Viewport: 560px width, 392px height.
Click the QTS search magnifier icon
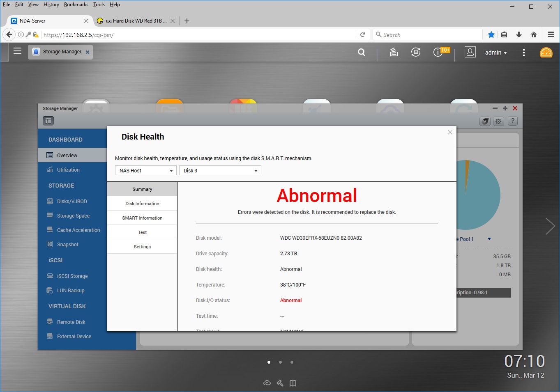[x=362, y=52]
